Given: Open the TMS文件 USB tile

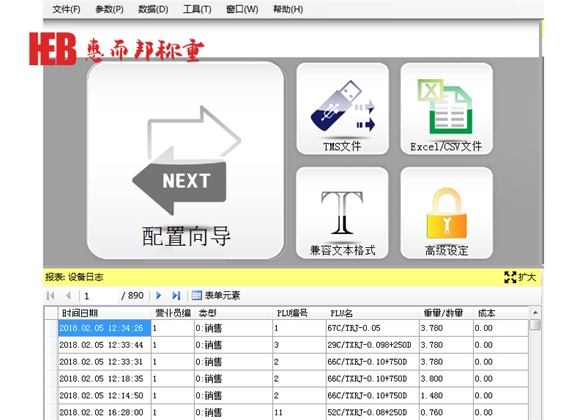Looking at the screenshot, I should click(342, 109).
